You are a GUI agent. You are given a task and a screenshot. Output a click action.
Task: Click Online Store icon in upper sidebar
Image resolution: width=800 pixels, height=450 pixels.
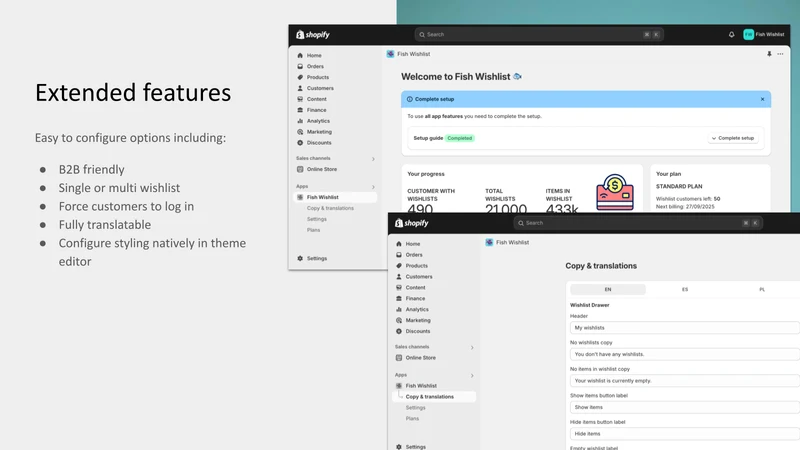(x=300, y=169)
